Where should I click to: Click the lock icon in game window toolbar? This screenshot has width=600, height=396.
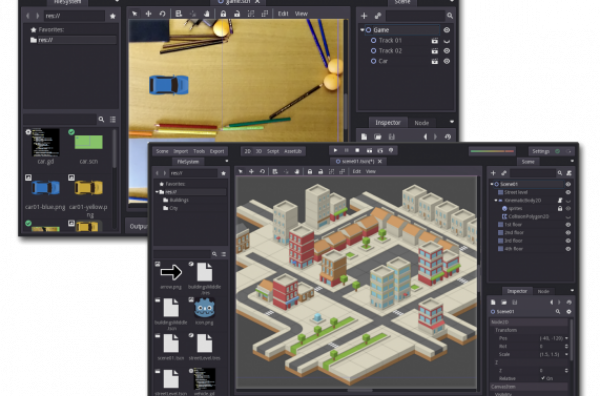pos(223,14)
